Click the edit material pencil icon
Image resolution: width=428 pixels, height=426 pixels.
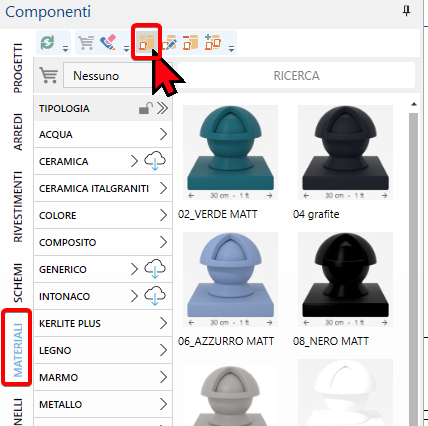(x=169, y=42)
